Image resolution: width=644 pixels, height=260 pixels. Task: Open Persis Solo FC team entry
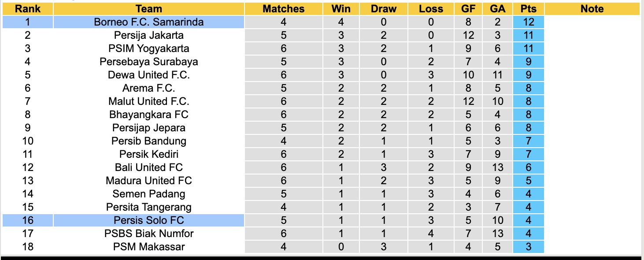[x=149, y=220]
